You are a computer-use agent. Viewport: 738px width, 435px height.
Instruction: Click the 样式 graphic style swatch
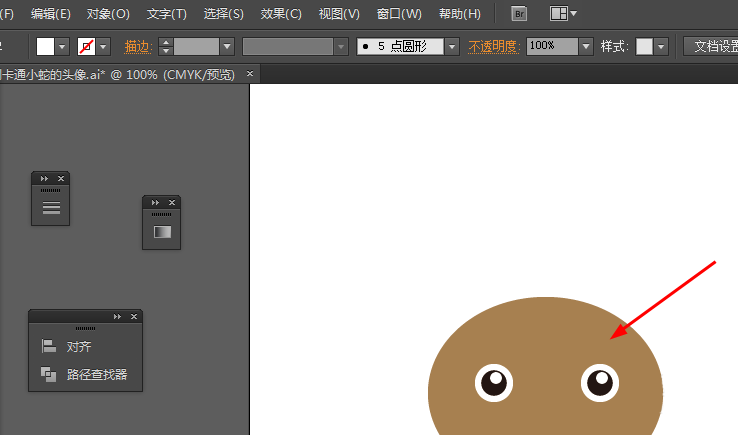coord(644,47)
